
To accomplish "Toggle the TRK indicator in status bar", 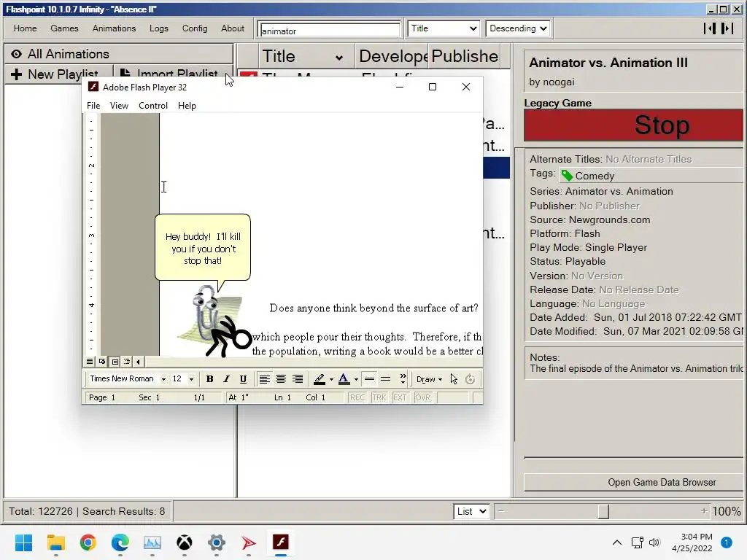I will 379,397.
